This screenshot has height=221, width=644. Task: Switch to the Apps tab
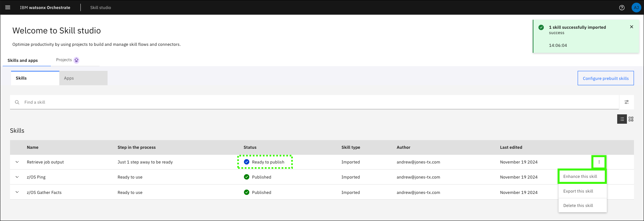click(83, 78)
